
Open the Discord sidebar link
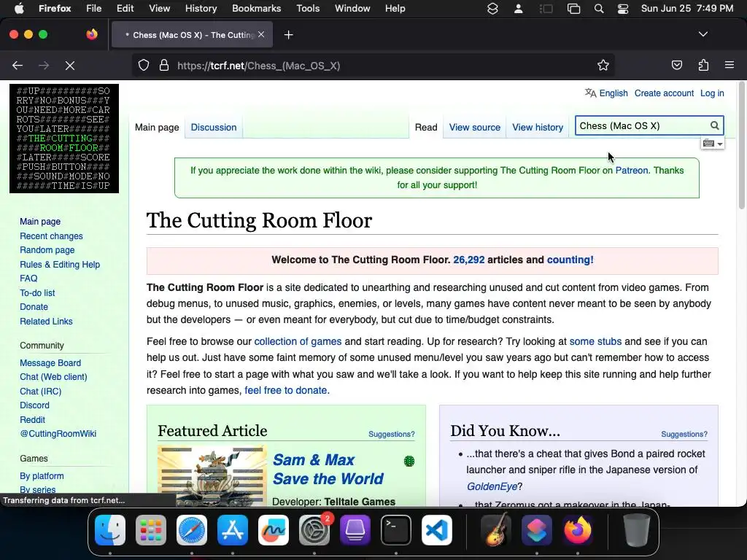coord(34,405)
